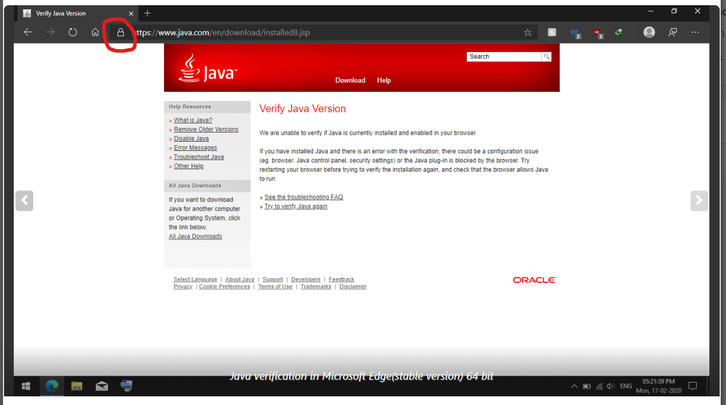Open Remove Older Versions link
This screenshot has width=726, height=405.
pyautogui.click(x=206, y=130)
